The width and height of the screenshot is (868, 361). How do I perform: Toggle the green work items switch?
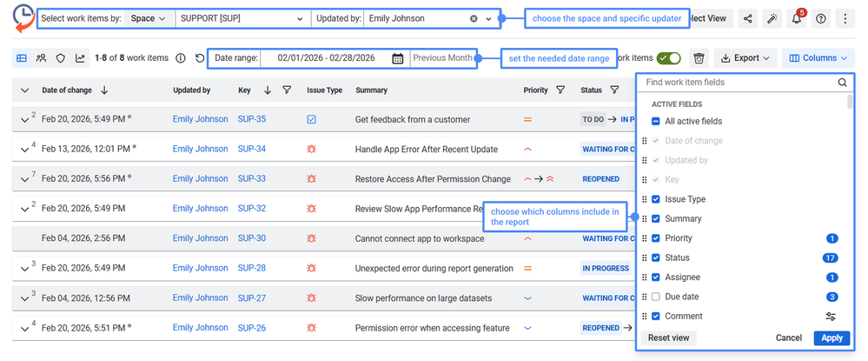click(x=669, y=57)
